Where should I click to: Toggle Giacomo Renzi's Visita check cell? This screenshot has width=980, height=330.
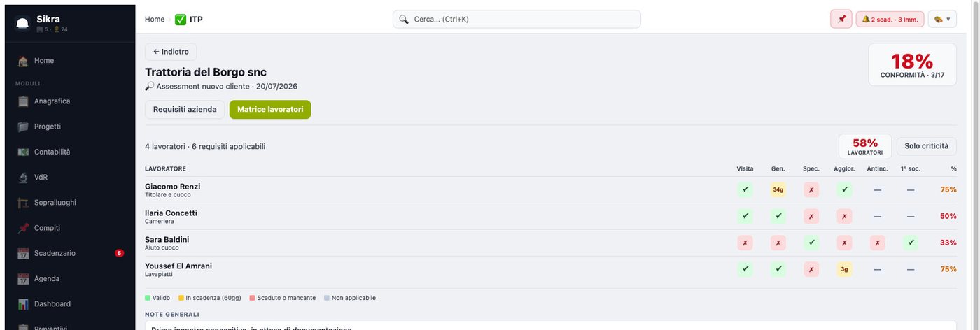point(745,189)
